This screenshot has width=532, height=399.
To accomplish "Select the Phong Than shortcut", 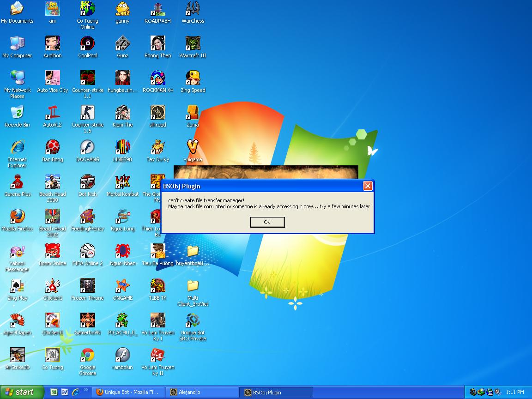I will click(x=158, y=48).
